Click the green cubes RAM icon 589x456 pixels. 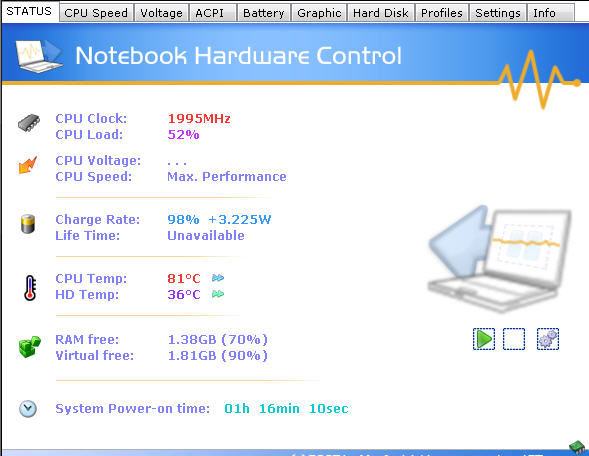coord(30,347)
